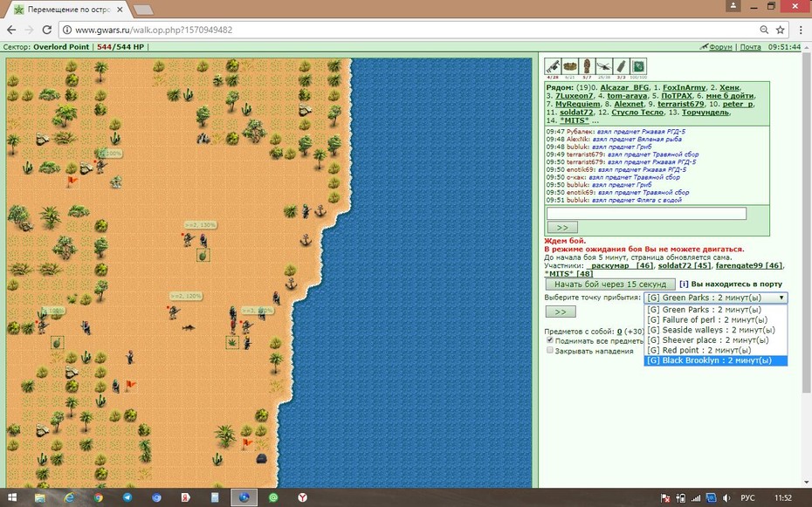Click the zoom magnifier in the address bar
812x507 pixels.
pos(764,30)
